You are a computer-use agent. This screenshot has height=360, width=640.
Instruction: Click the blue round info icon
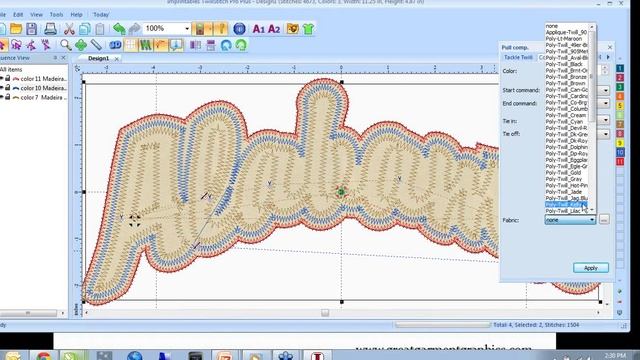[x=240, y=29]
